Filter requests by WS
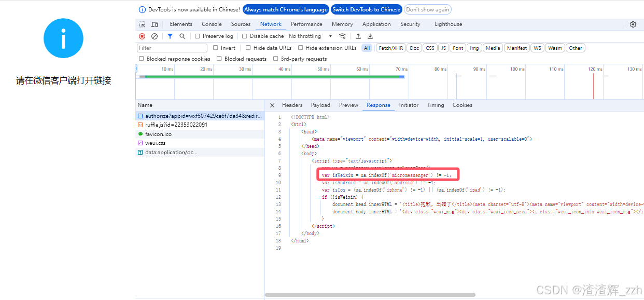The width and height of the screenshot is (644, 300). coord(537,48)
